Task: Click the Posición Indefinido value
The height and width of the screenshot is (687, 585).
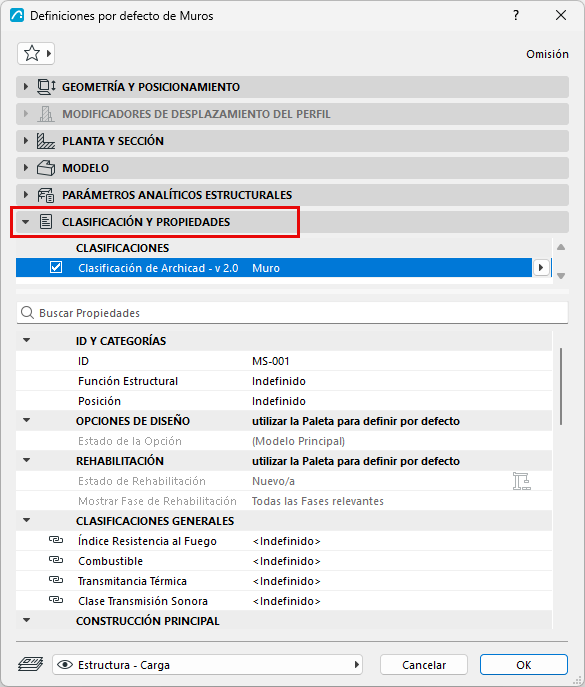Action: click(279, 401)
